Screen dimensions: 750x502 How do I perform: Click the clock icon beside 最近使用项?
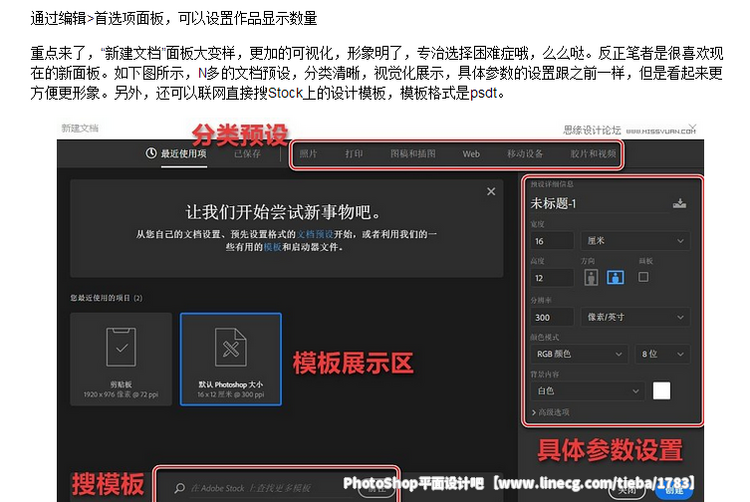pyautogui.click(x=151, y=153)
